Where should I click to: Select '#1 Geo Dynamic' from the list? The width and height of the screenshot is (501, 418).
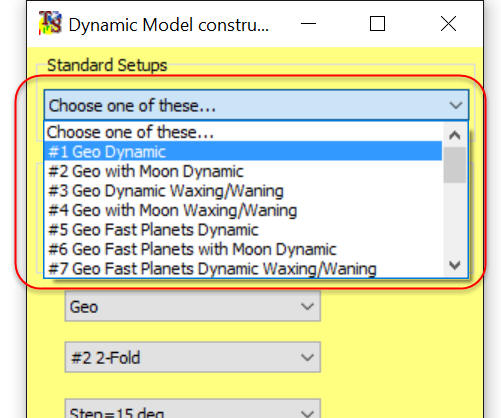pos(243,152)
